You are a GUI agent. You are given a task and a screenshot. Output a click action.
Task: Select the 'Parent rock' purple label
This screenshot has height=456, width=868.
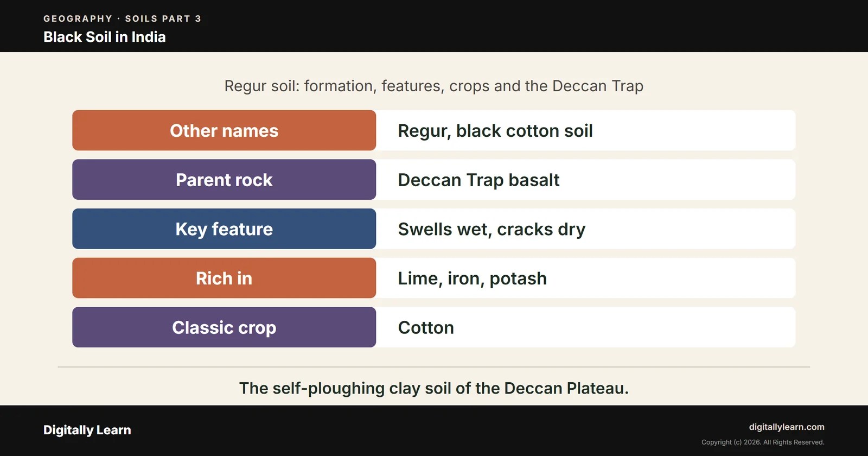click(x=224, y=180)
